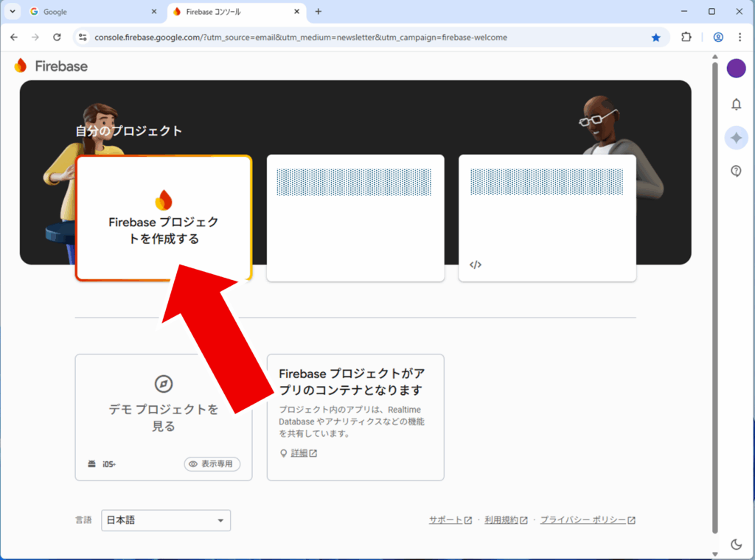Go back in browser history

pos(14,37)
